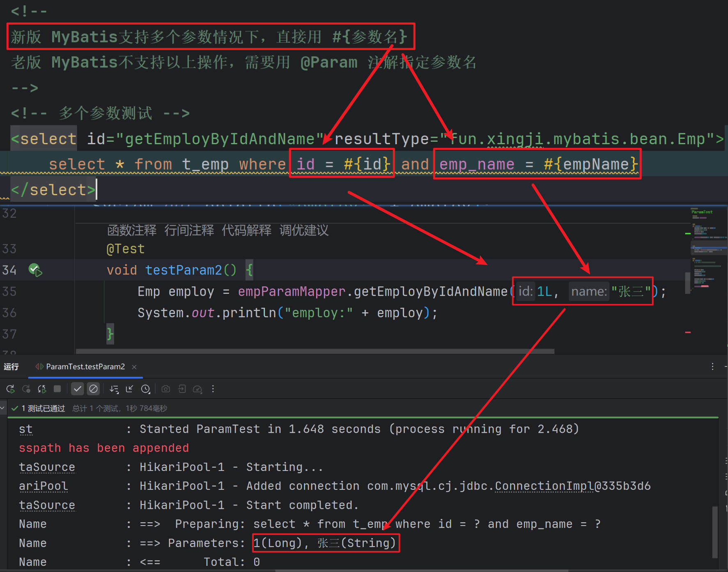Click 函数注释 code lens link
This screenshot has width=728, height=572.
tap(132, 230)
